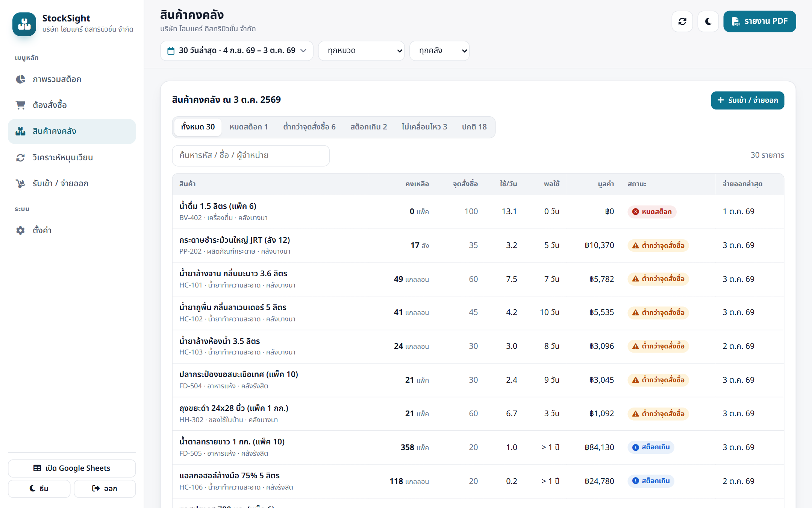Switch to สต๊อกเกิน 2 tab
This screenshot has height=508, width=812.
click(368, 127)
